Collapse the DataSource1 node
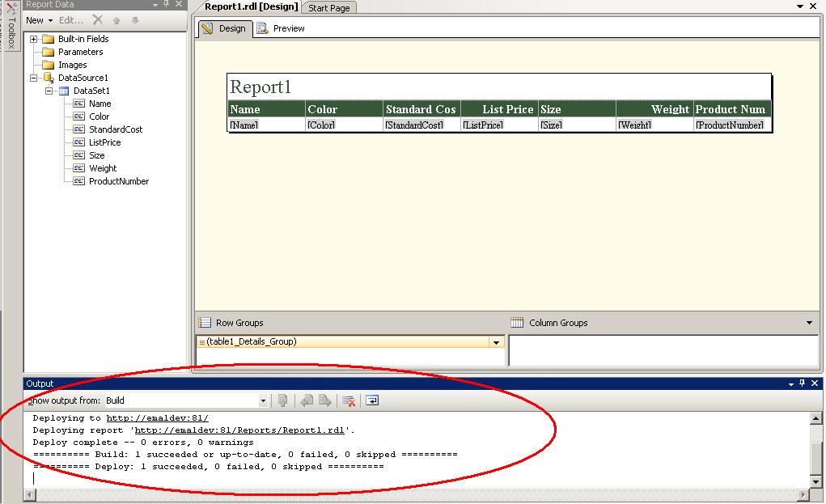This screenshot has width=826, height=504. click(34, 78)
